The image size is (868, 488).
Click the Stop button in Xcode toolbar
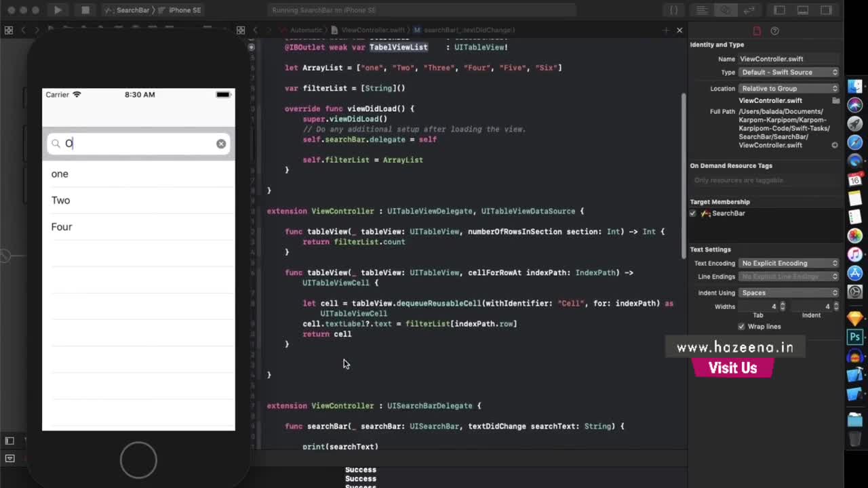click(85, 10)
